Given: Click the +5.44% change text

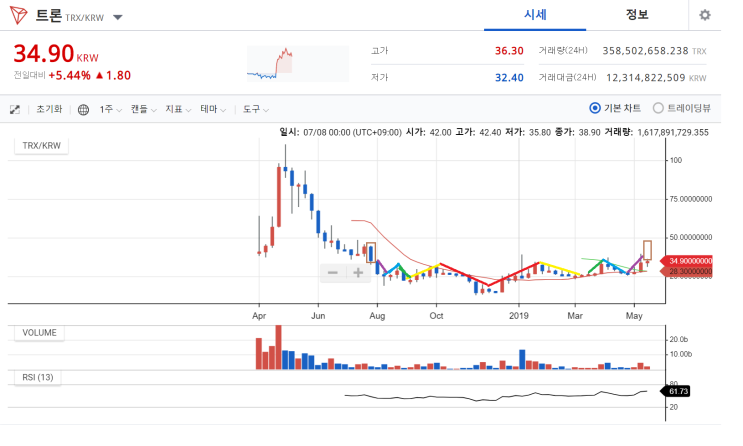Looking at the screenshot, I should point(69,75).
